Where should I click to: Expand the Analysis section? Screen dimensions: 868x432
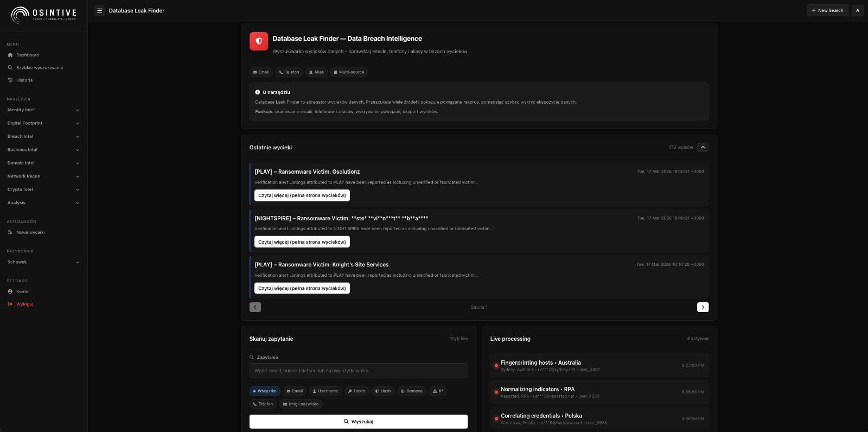pos(43,203)
